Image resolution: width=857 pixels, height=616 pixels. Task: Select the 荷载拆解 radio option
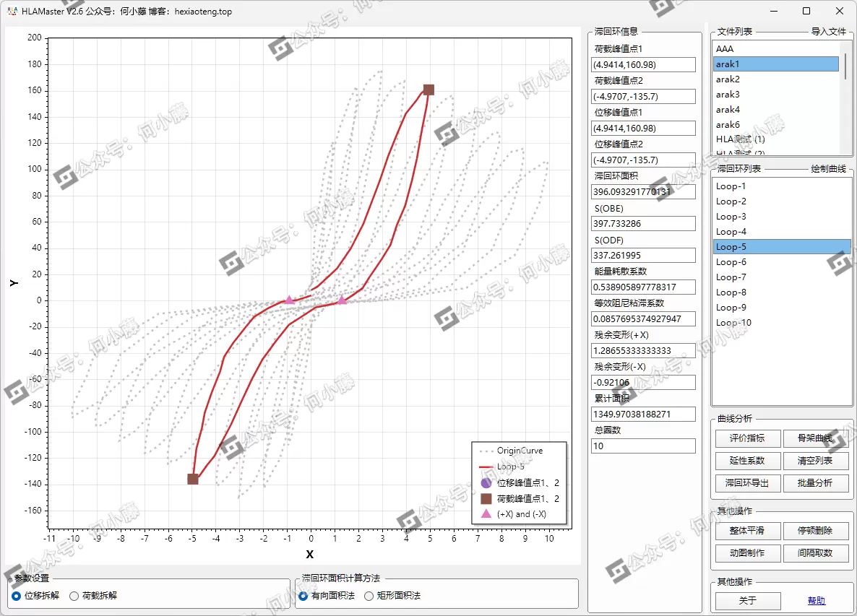(x=74, y=596)
